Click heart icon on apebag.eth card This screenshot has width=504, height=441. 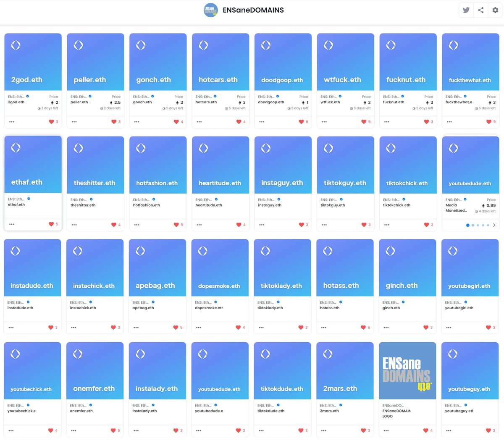176,328
